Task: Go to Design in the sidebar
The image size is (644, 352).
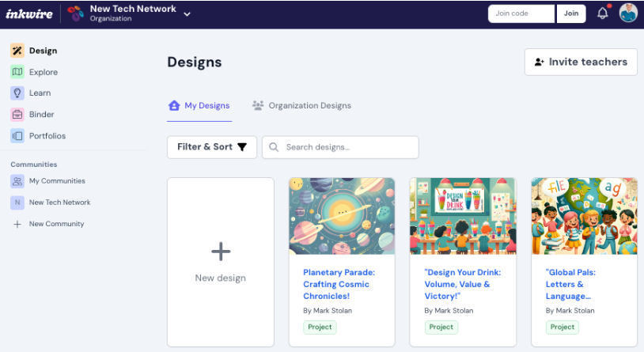Action: pyautogui.click(x=44, y=51)
